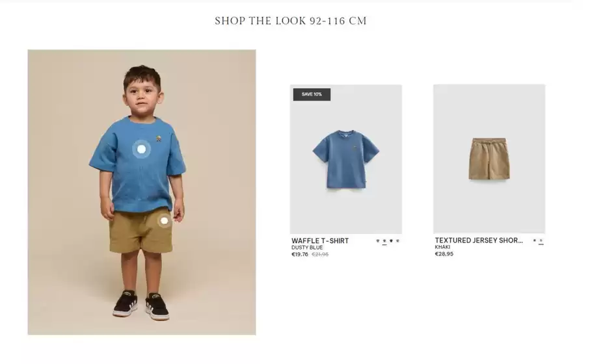The width and height of the screenshot is (592, 364).
Task: Click the TEXTURED JERSEY SHOR... product title
Action: (479, 240)
